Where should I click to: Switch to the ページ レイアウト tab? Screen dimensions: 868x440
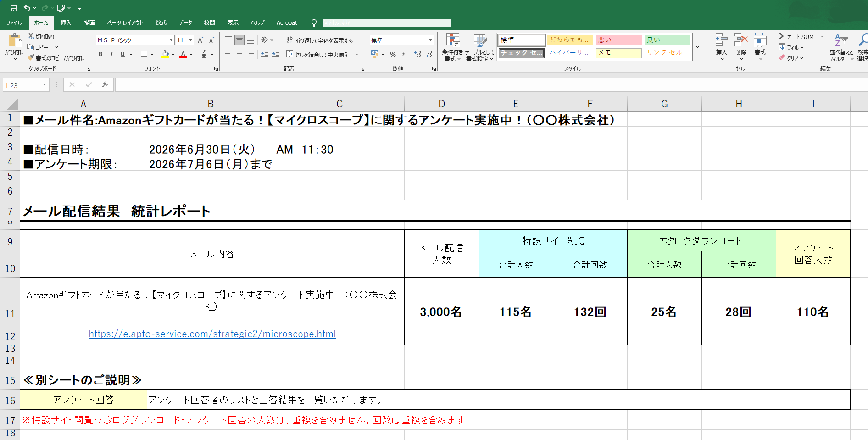tap(125, 23)
